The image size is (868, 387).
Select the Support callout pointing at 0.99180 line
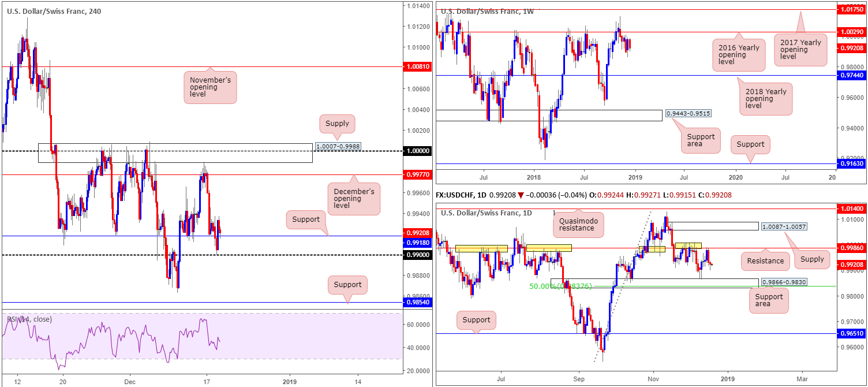click(306, 219)
